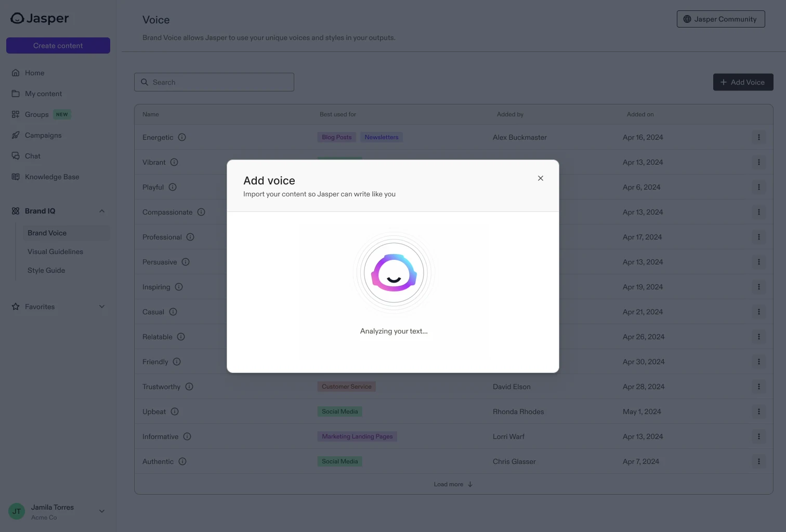Open options menu for Casual row
The image size is (786, 532).
[759, 312]
